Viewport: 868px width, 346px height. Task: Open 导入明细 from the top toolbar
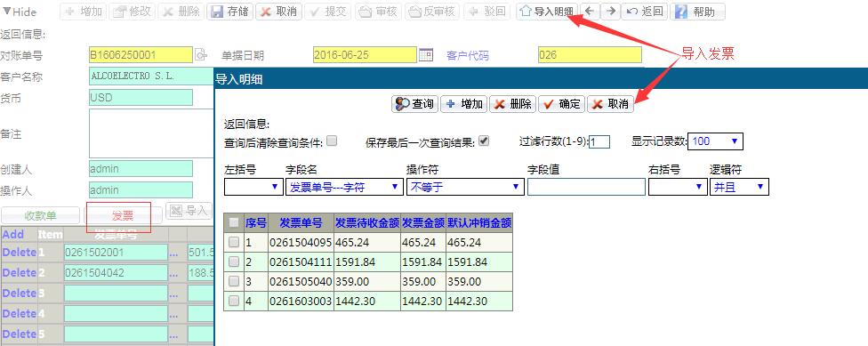click(548, 12)
